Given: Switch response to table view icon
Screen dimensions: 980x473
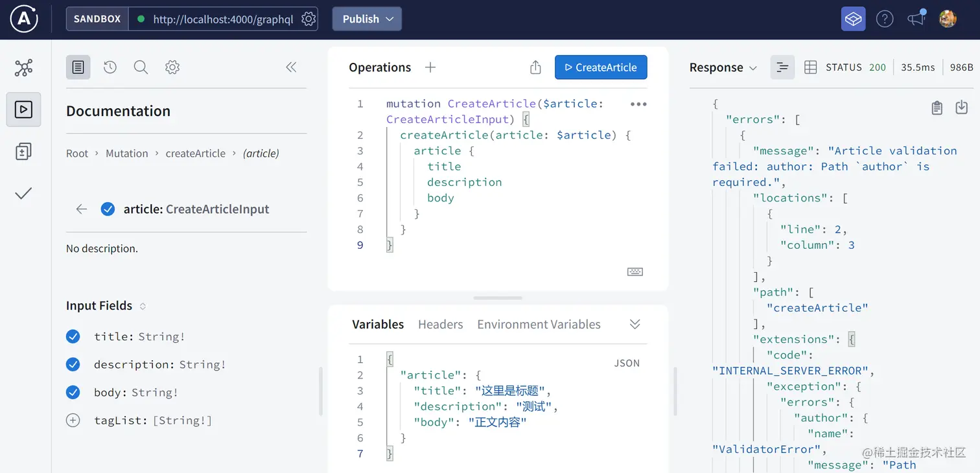Looking at the screenshot, I should point(810,67).
